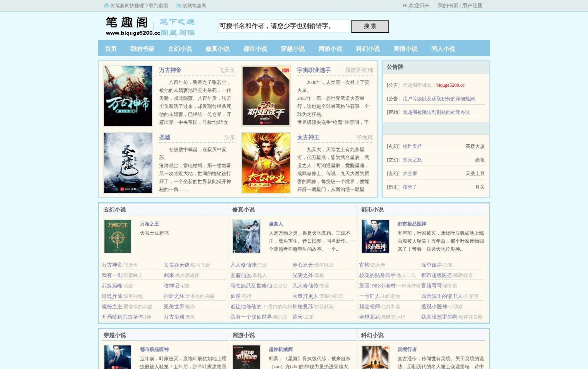Open the 超神机械师 title link
588x369 pixels.
coord(281,349)
